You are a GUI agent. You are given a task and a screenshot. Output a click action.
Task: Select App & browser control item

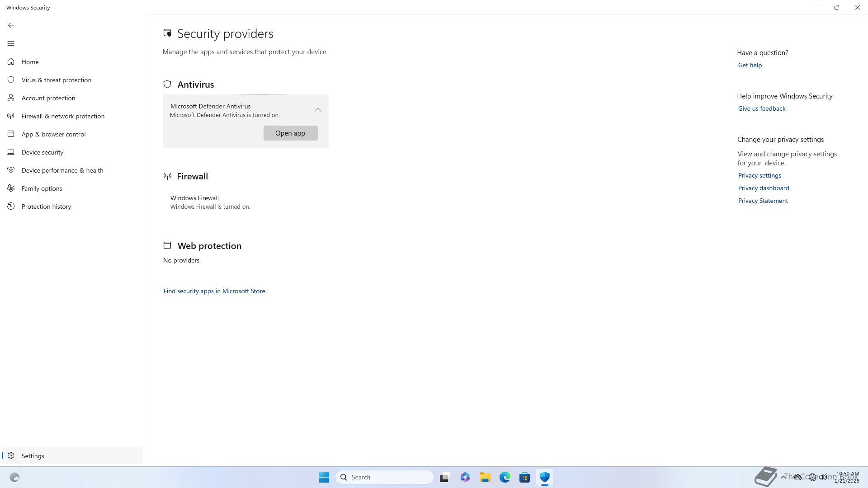53,134
